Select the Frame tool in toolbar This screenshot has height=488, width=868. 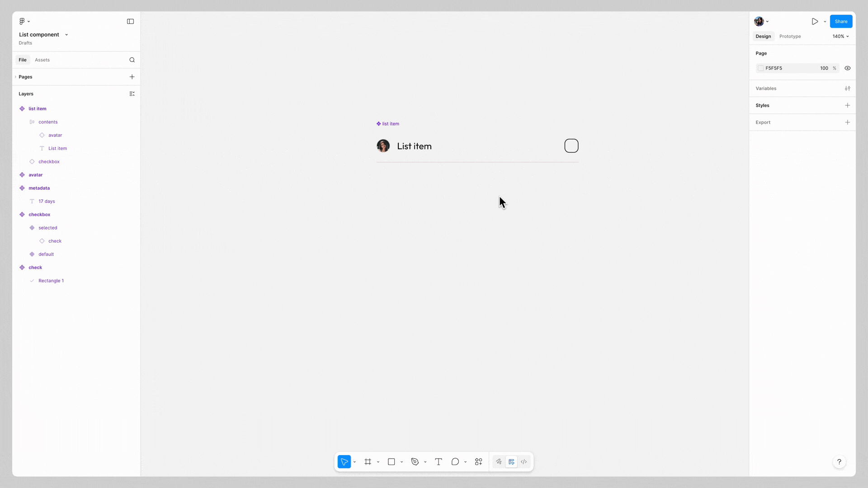coord(368,462)
